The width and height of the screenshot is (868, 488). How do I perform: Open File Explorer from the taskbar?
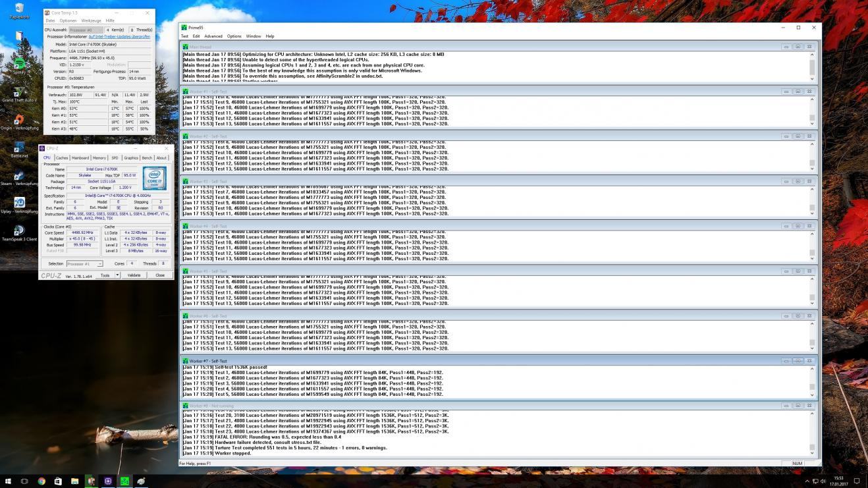point(74,481)
